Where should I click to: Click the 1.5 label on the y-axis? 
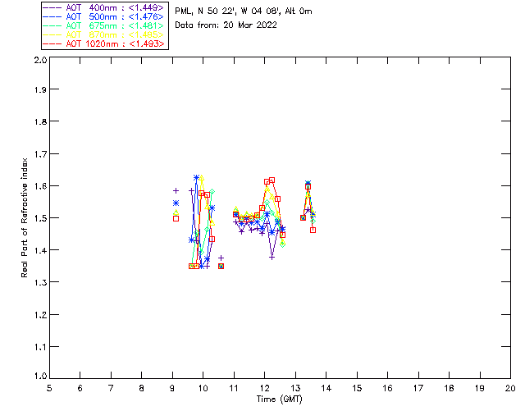(40, 218)
